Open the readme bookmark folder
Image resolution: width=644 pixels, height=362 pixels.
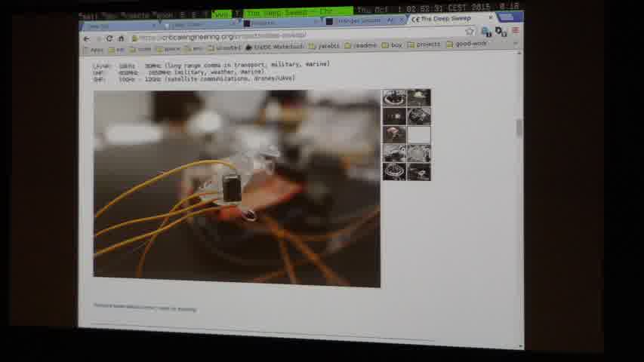[361, 45]
